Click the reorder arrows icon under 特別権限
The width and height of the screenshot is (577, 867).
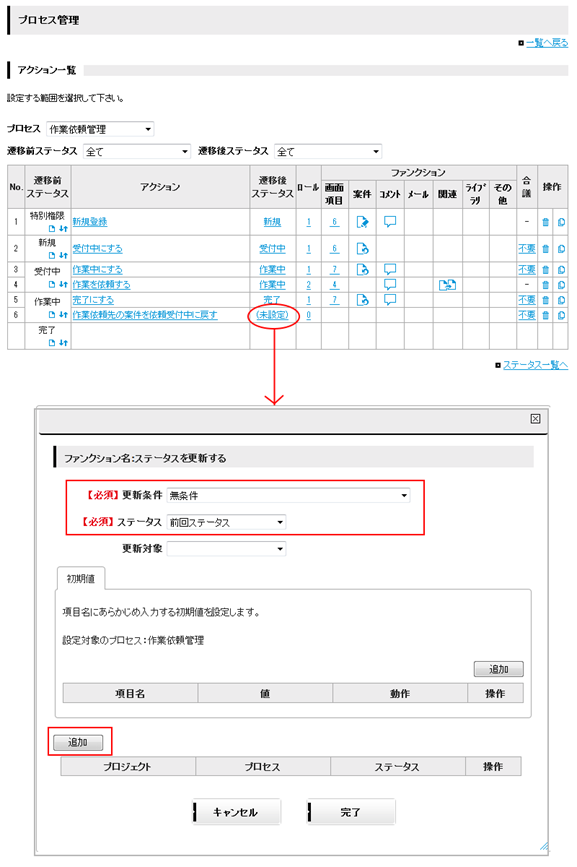(x=64, y=228)
